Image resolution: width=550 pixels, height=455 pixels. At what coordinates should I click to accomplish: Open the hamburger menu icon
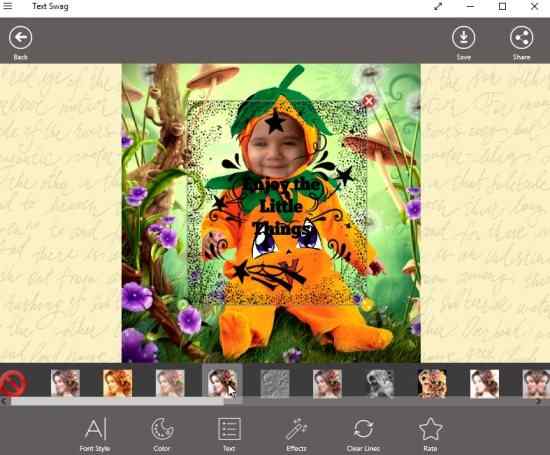pos(8,6)
